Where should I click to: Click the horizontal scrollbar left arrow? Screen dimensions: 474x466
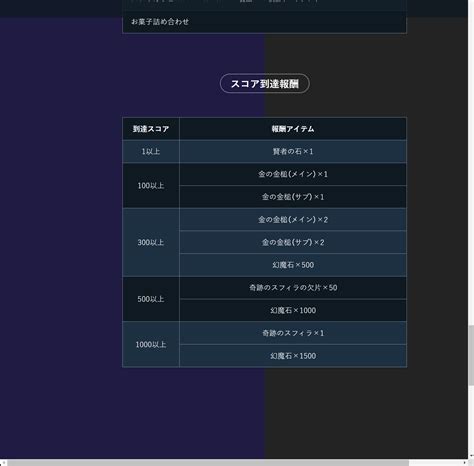pyautogui.click(x=3, y=463)
